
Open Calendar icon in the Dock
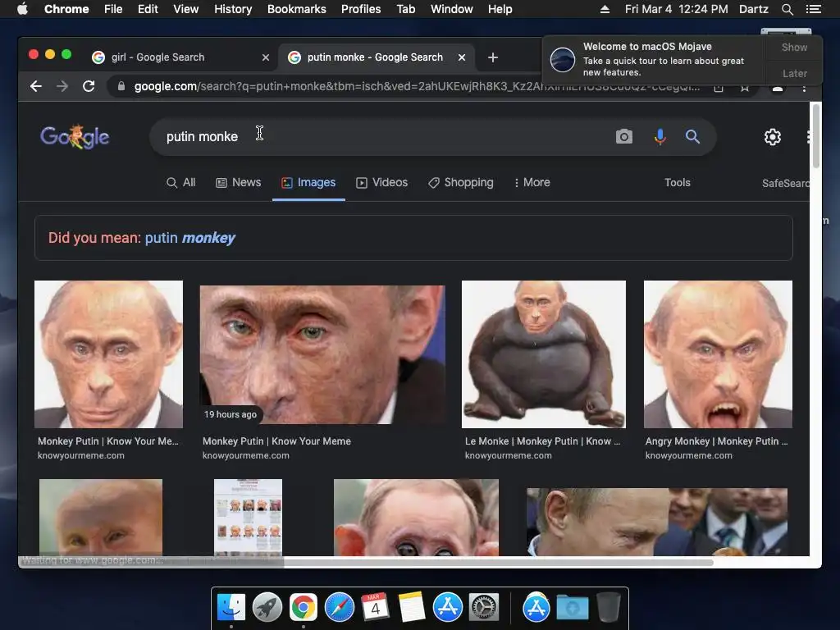pyautogui.click(x=375, y=608)
